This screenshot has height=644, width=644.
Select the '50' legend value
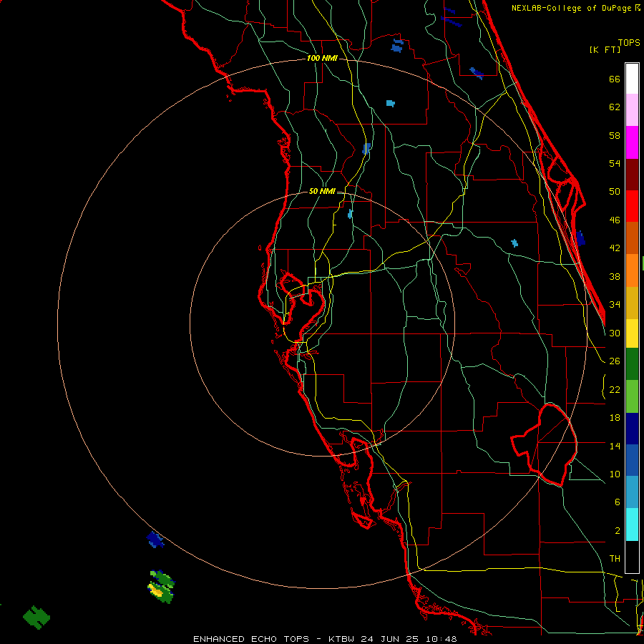point(615,191)
